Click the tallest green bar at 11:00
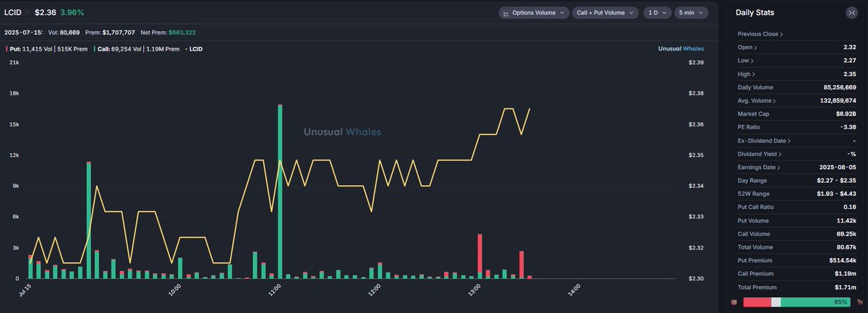The height and width of the screenshot is (313, 868). [279, 192]
